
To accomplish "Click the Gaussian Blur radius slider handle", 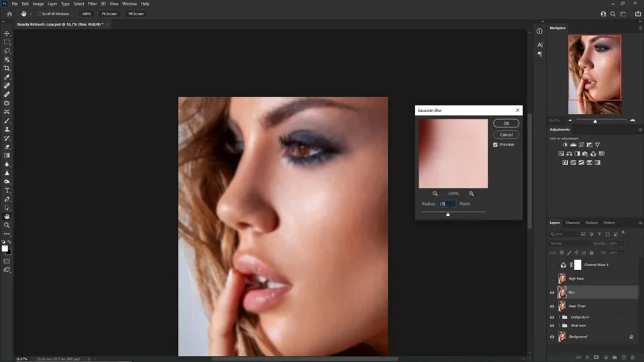I will (447, 215).
